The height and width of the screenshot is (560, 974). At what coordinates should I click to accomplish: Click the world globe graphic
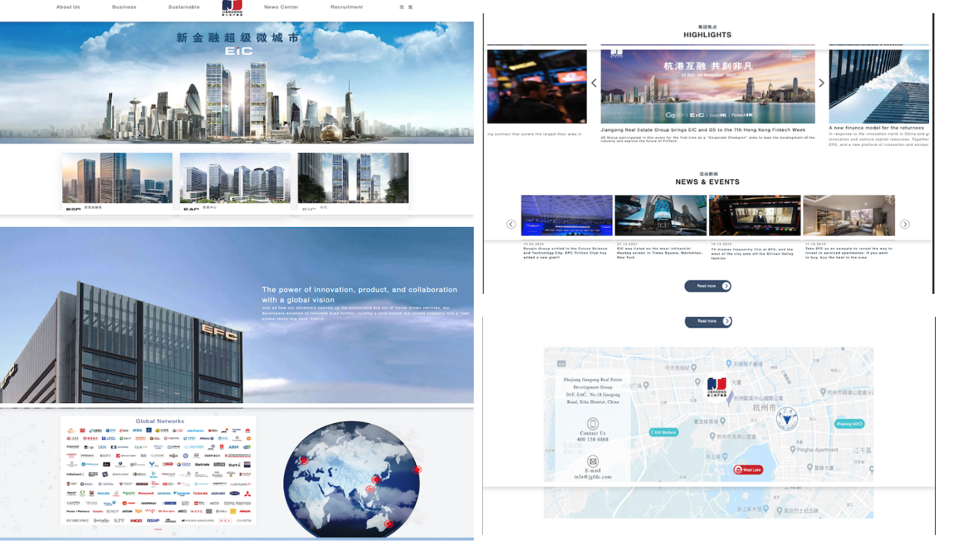(351, 479)
